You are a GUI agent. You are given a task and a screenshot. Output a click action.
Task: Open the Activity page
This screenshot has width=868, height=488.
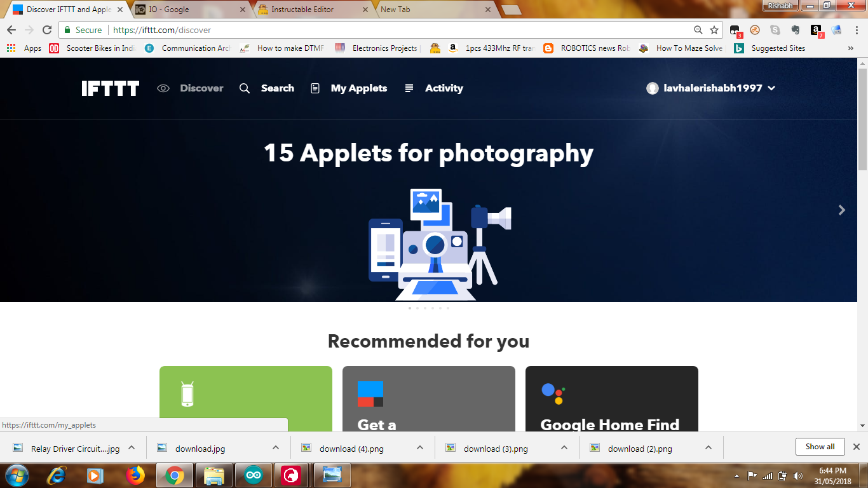coord(434,88)
